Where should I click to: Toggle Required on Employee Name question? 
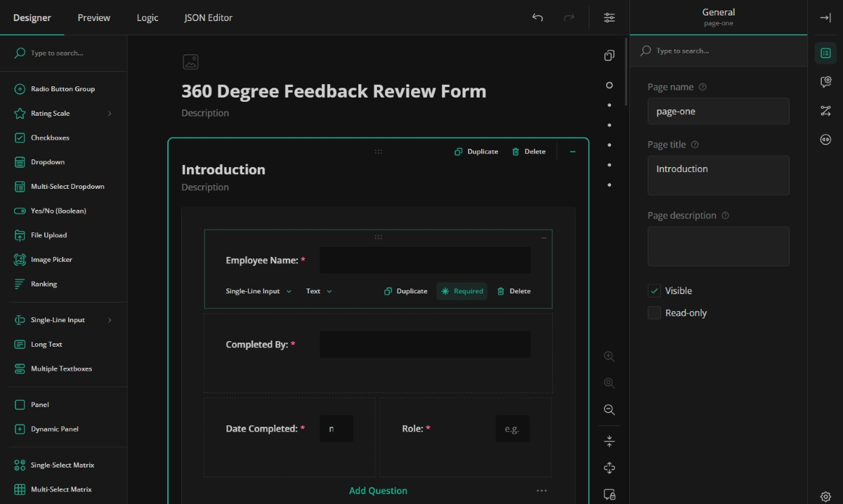462,291
